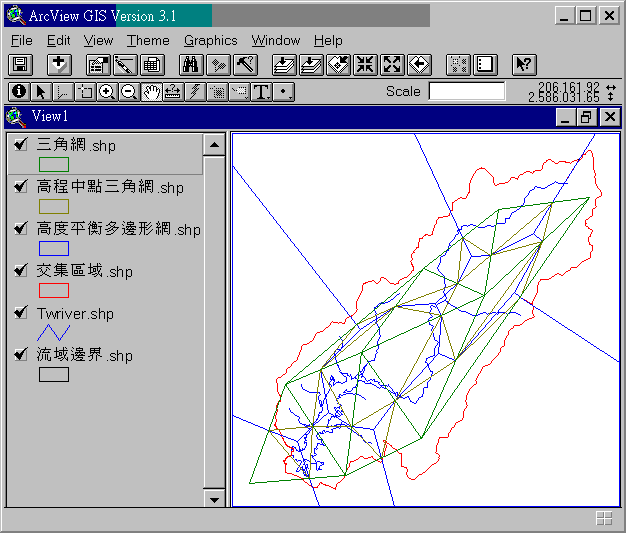
Task: Restore the View1 window size
Action: [x=586, y=117]
